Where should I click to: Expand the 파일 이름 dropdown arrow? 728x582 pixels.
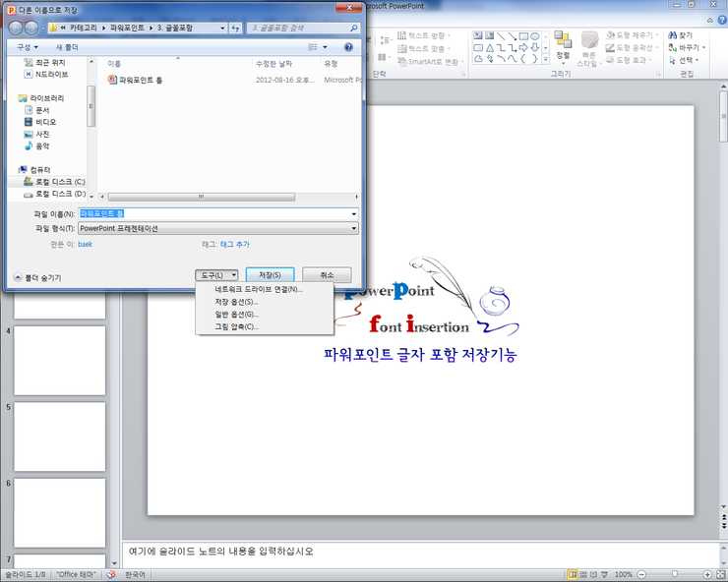pyautogui.click(x=354, y=214)
